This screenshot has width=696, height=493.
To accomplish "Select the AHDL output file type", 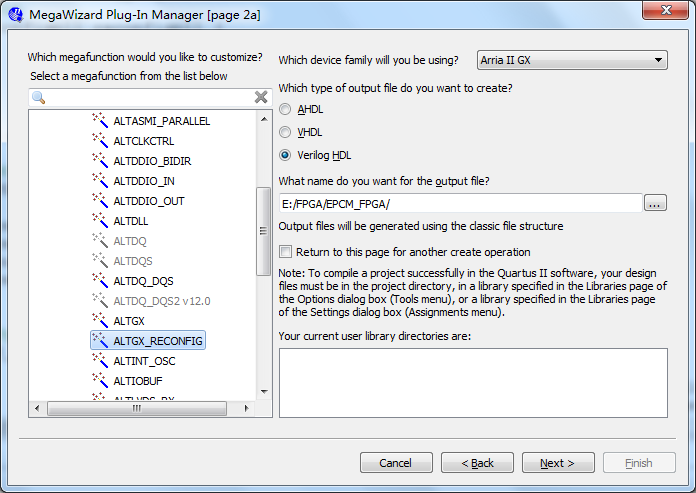I will [286, 109].
